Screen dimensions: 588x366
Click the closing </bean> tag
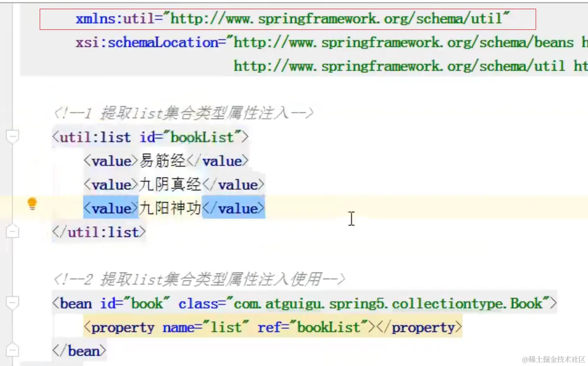coord(79,351)
